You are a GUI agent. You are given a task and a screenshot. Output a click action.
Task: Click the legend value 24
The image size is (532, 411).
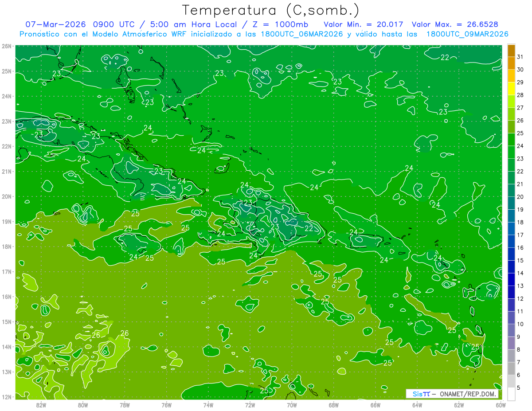click(x=520, y=146)
